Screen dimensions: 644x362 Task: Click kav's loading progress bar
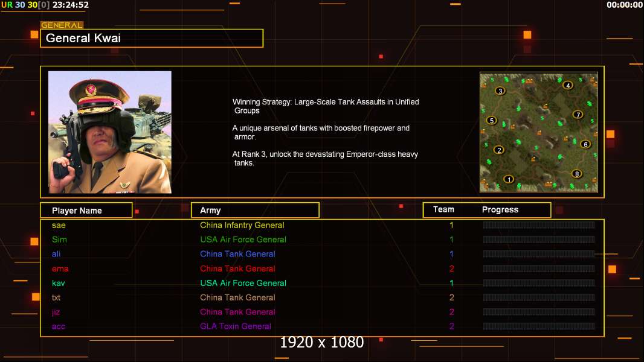point(539,283)
